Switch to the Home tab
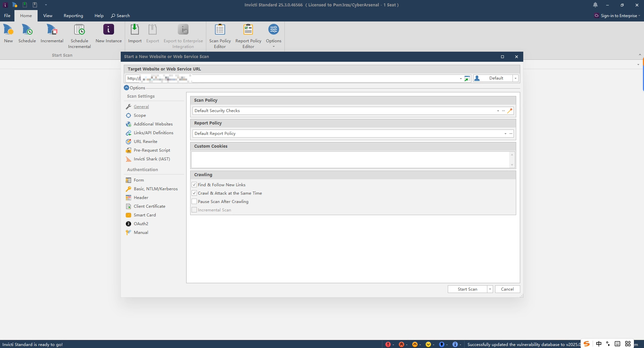The image size is (644, 348). click(x=26, y=15)
